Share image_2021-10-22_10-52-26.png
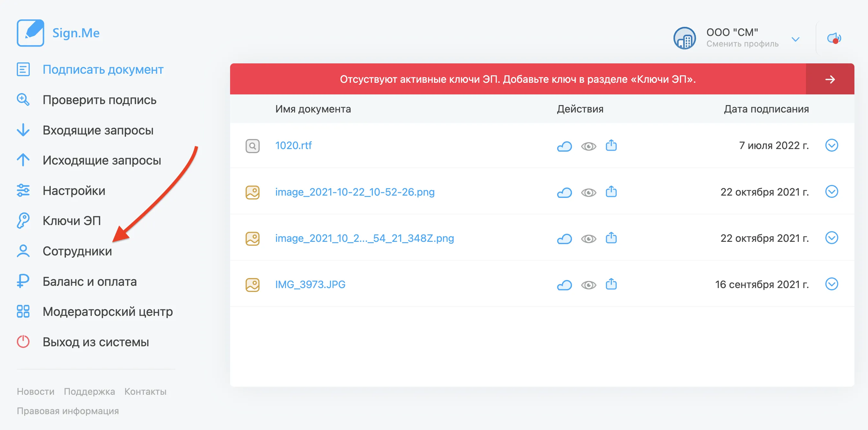Viewport: 868px width, 430px height. [x=611, y=191]
